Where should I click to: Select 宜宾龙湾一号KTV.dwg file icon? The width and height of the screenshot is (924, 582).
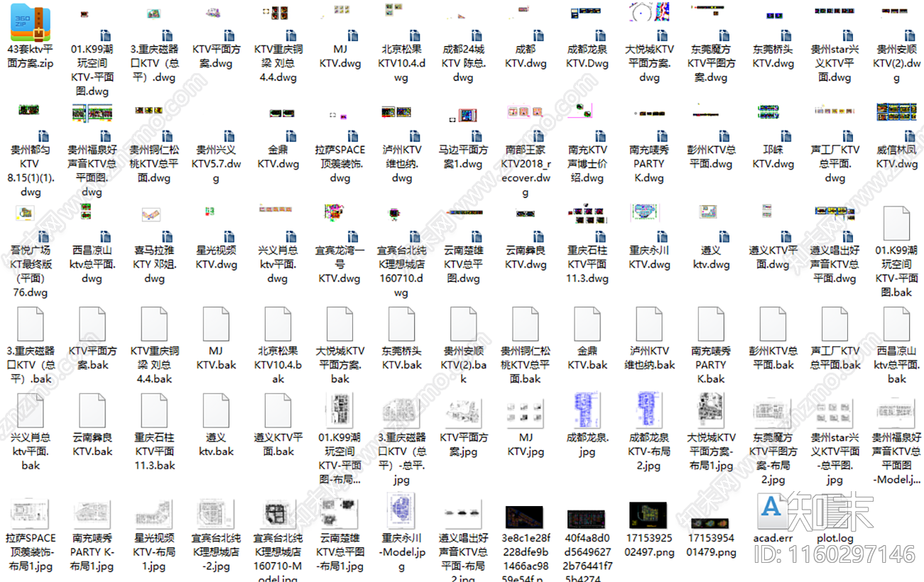point(339,223)
